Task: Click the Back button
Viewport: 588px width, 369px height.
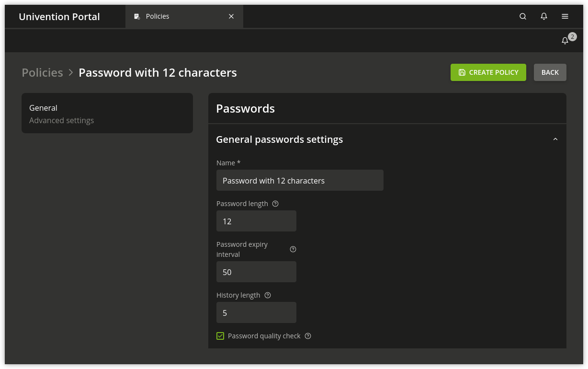Action: [x=550, y=72]
